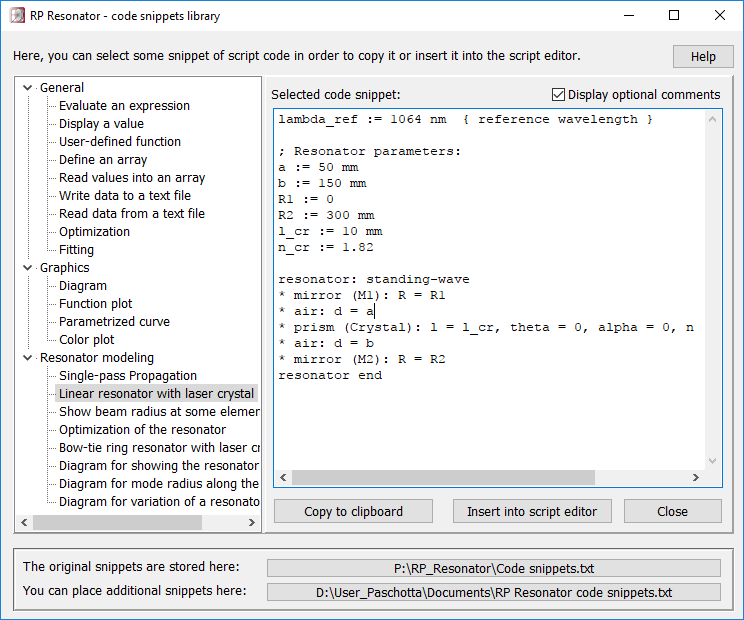Select 'Display a value' snippet
The height and width of the screenshot is (620, 744).
101,124
